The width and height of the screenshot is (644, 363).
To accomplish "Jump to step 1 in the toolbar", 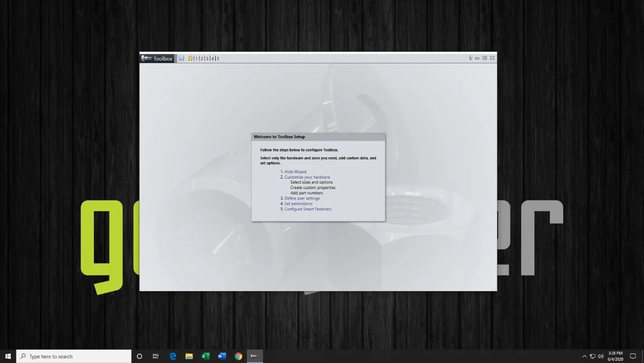I will point(197,58).
